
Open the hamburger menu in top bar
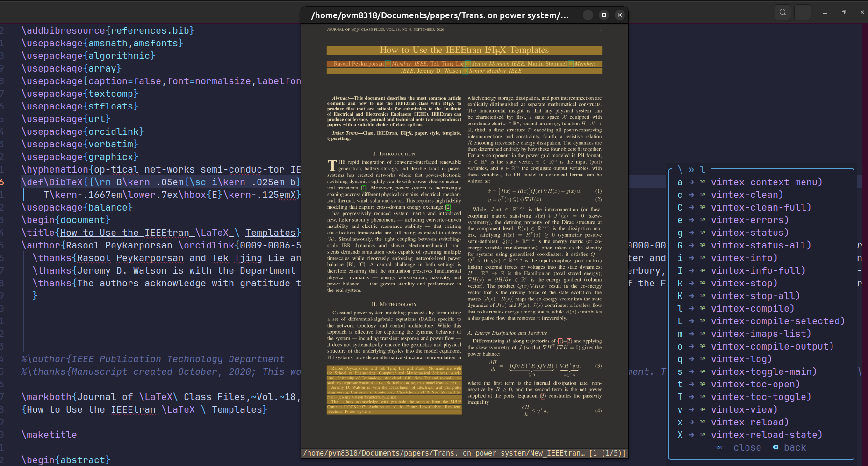[x=803, y=12]
